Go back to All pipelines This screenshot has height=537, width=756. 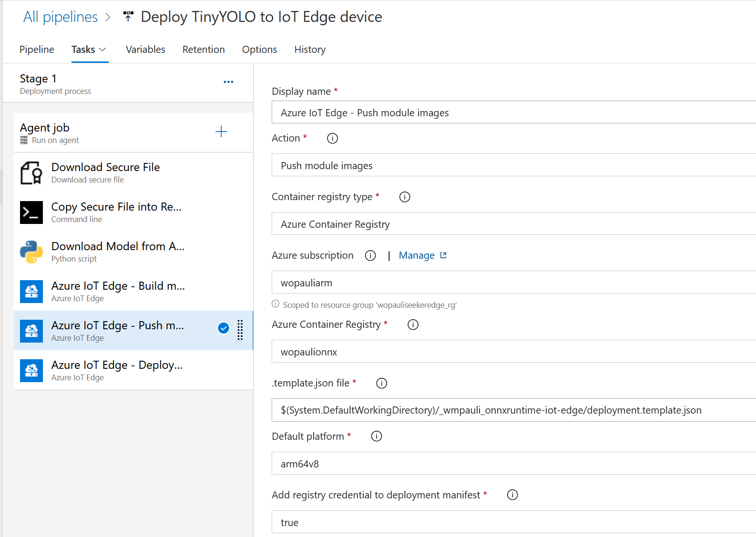[x=61, y=17]
